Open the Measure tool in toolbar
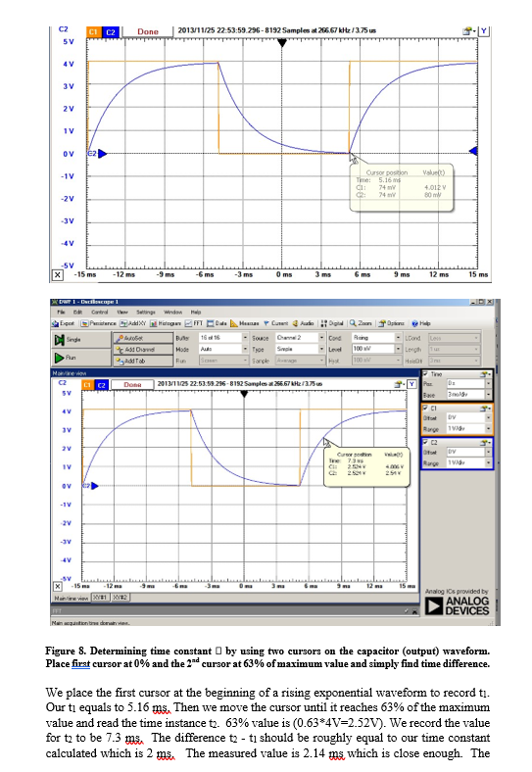Viewport: 532px width, 772px height. tap(245, 323)
